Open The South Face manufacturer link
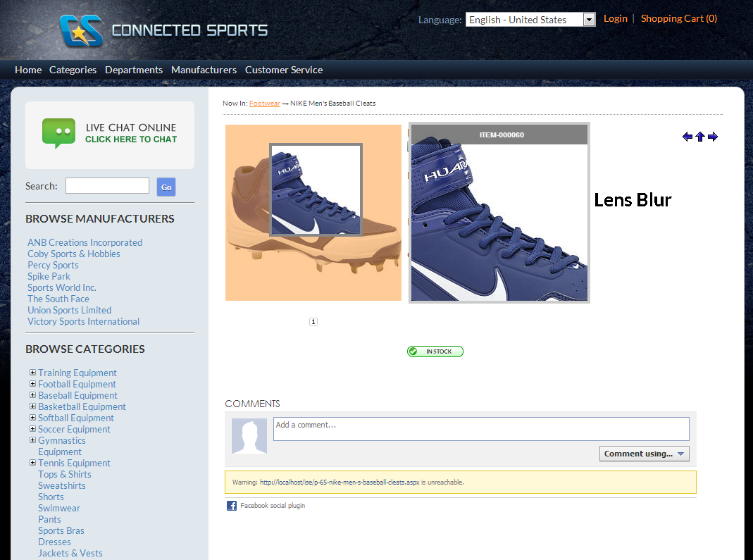The image size is (753, 560). tap(58, 299)
